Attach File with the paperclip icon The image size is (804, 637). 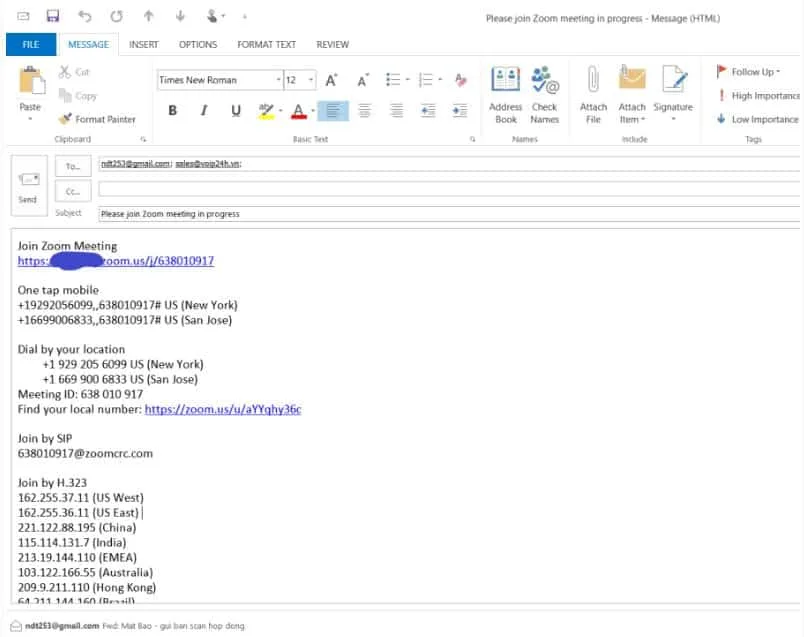(593, 95)
